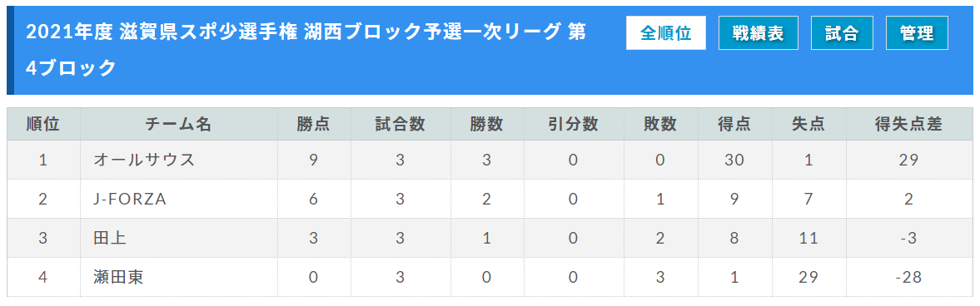This screenshot has width=980, height=306.
Task: Select the team name オールサウス
Action: point(144,160)
